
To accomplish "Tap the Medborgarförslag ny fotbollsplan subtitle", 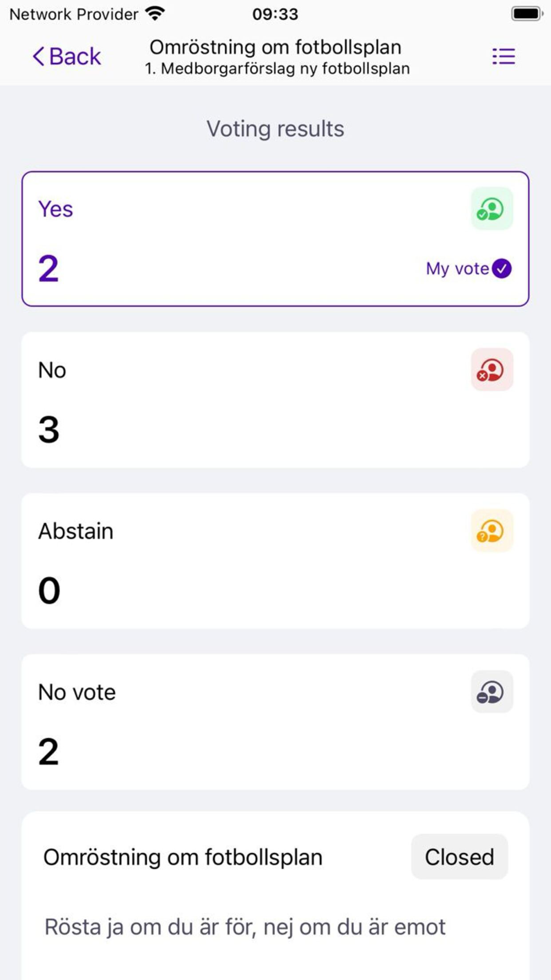I will tap(277, 69).
